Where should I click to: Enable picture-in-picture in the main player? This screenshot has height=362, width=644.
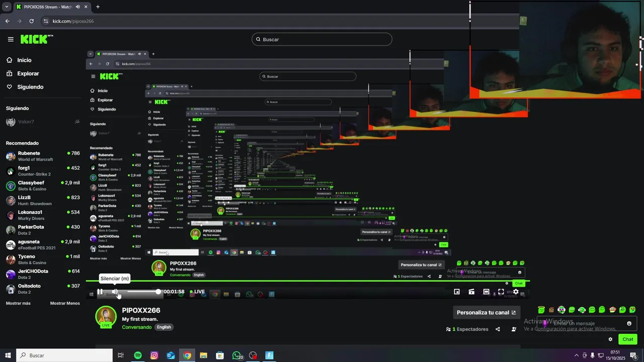point(457,292)
